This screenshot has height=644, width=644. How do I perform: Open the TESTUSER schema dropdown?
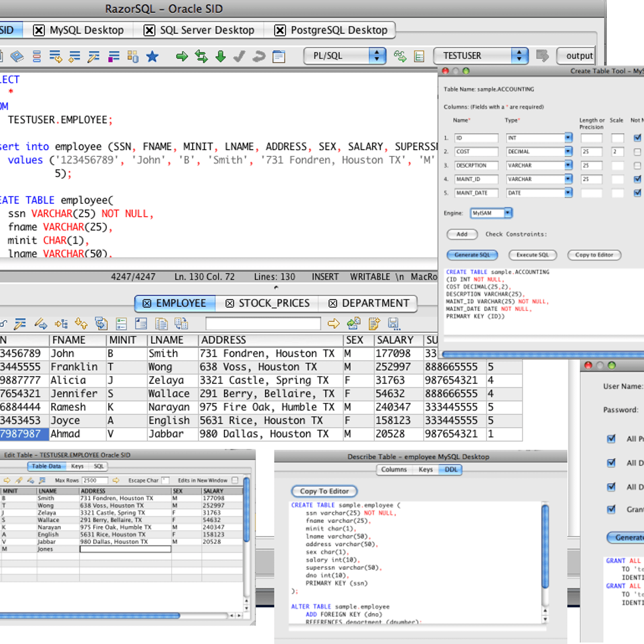[481, 56]
